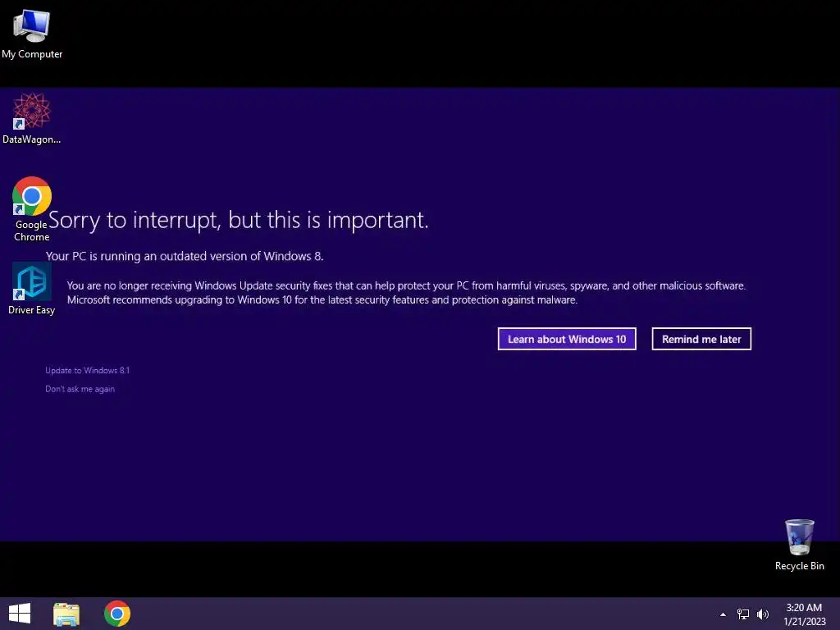This screenshot has width=840, height=630.
Task: Launch File Explorer from the taskbar
Action: tap(66, 614)
